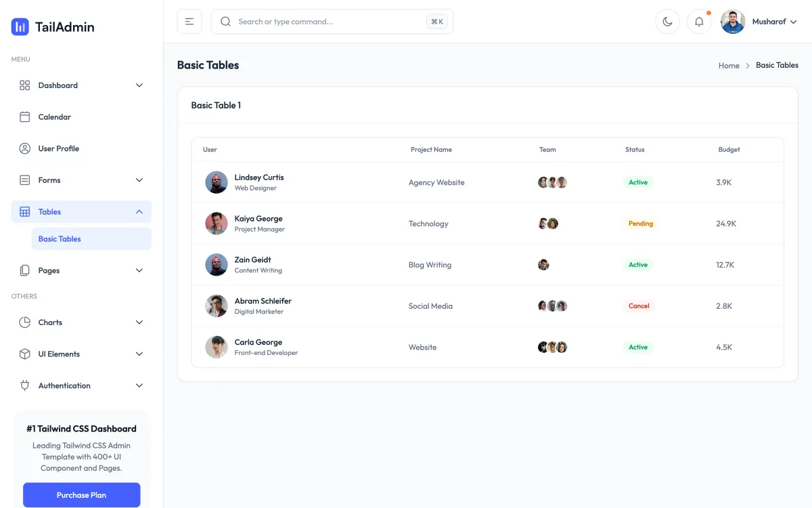Open notifications bell icon
Screen dimensions: 812x508
(699, 22)
